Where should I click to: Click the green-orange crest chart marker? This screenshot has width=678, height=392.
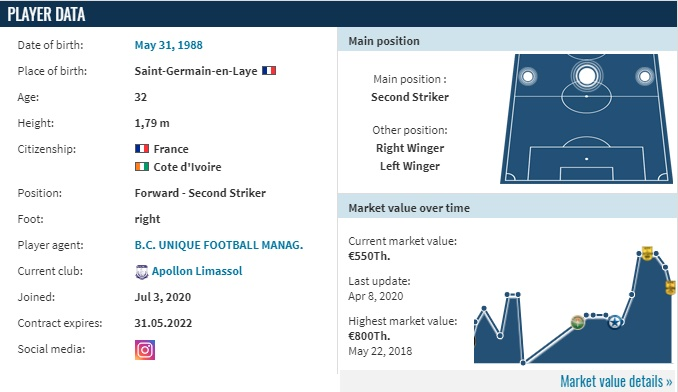point(577,322)
